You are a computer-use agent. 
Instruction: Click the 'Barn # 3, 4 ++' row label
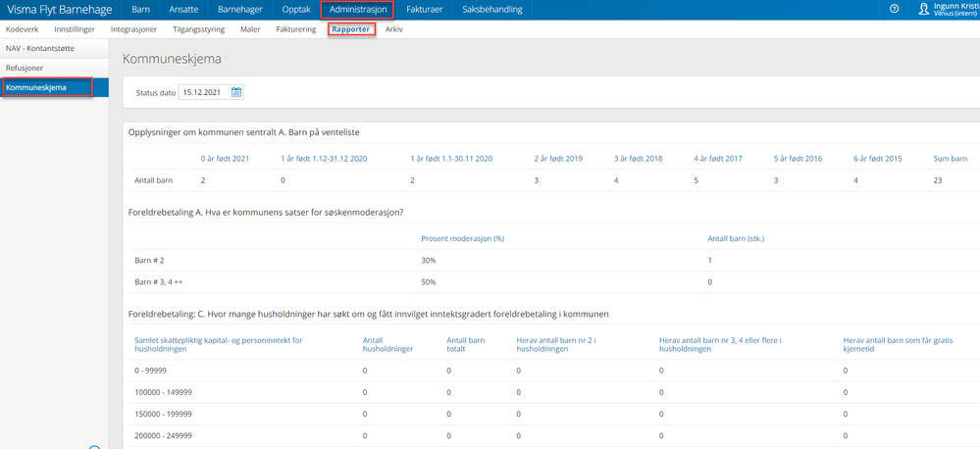[159, 281]
